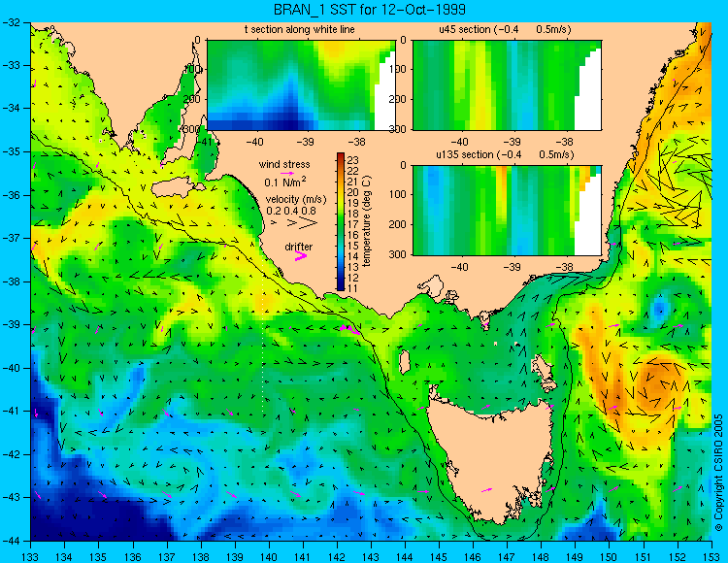Open the u45 section velocity inset plot
The image size is (728, 563).
507,85
